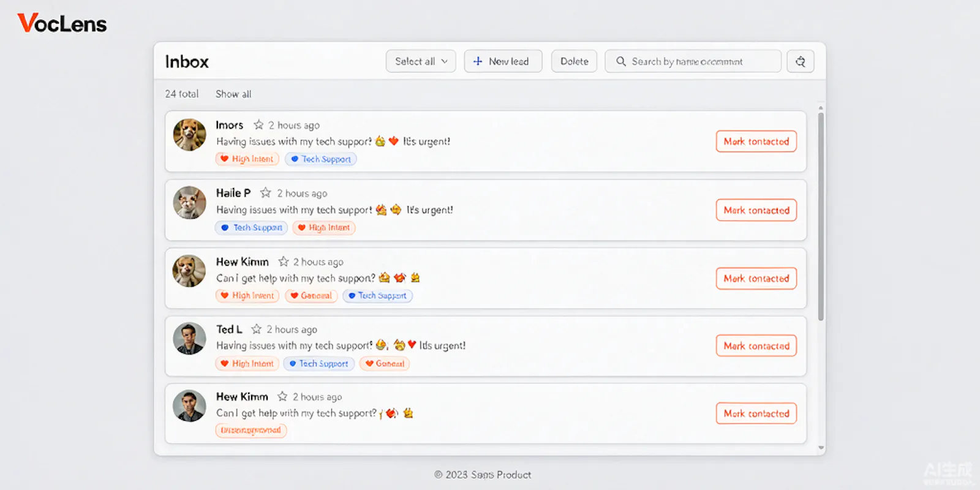The width and height of the screenshot is (980, 490).
Task: Open the Imors sender name
Action: pyautogui.click(x=230, y=125)
